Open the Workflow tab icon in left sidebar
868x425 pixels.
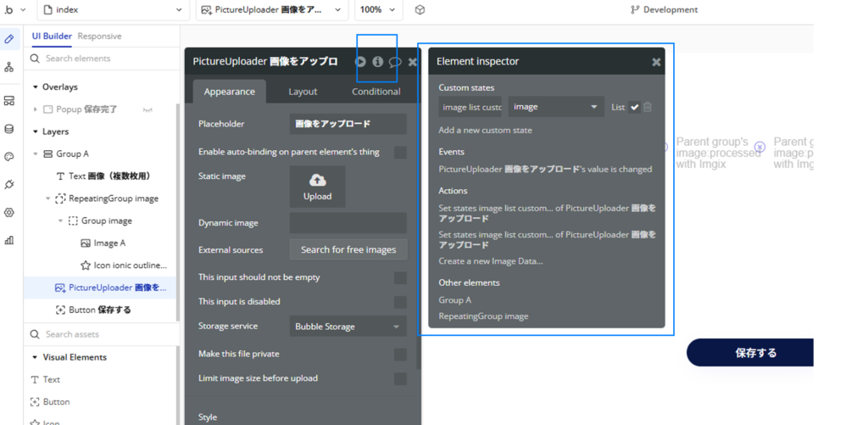click(x=9, y=67)
